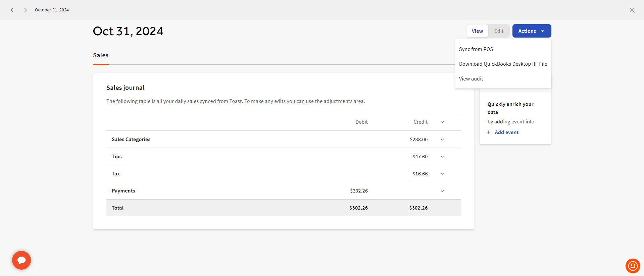Image resolution: width=644 pixels, height=276 pixels.
Task: Close the daily sales view
Action: pyautogui.click(x=632, y=10)
